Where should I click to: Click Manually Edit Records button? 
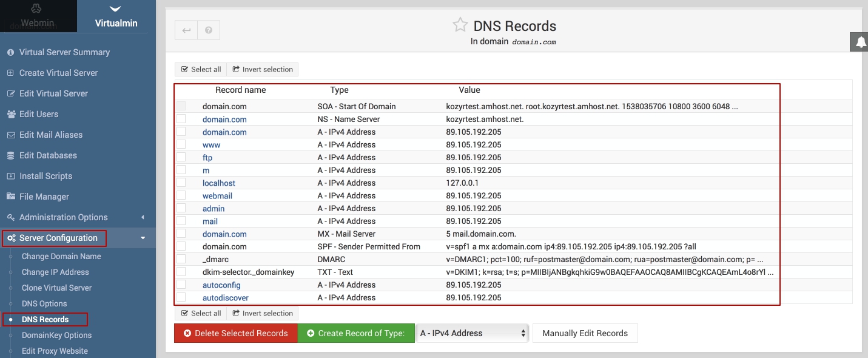tap(585, 333)
